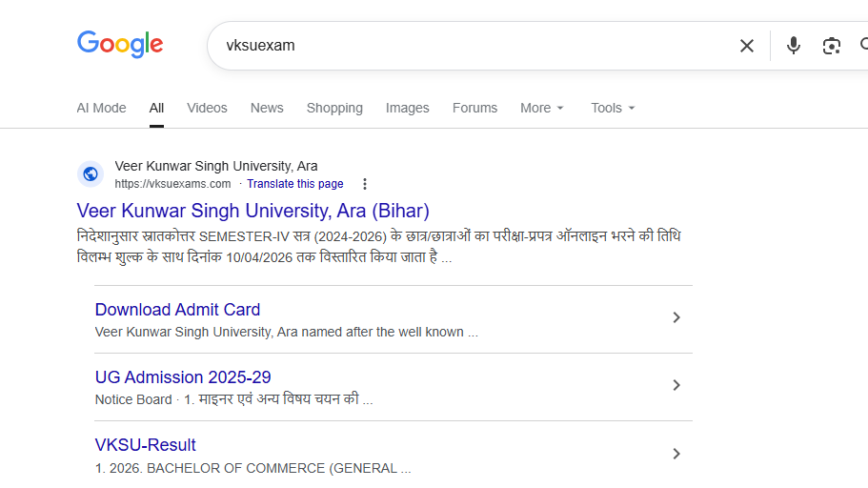Click Translate this page link
This screenshot has height=488, width=868.
pyautogui.click(x=294, y=184)
